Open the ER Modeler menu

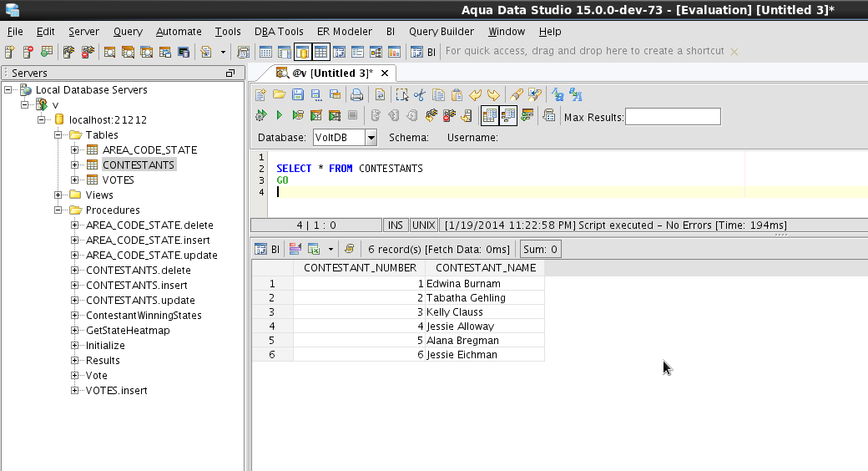click(x=345, y=32)
